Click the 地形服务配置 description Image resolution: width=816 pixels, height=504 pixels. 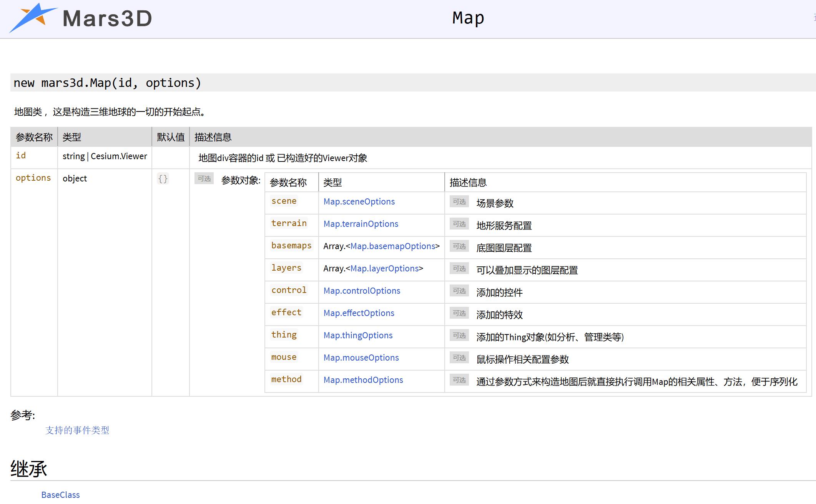point(504,225)
